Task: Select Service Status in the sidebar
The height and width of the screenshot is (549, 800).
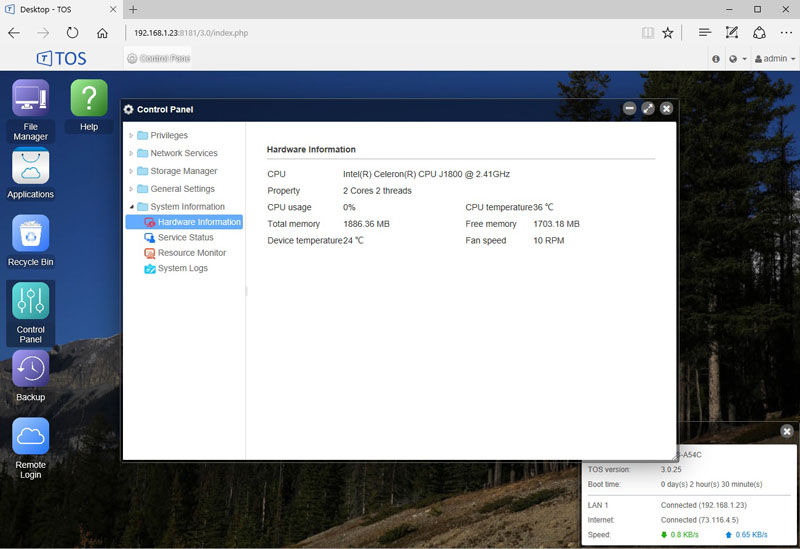Action: 185,238
